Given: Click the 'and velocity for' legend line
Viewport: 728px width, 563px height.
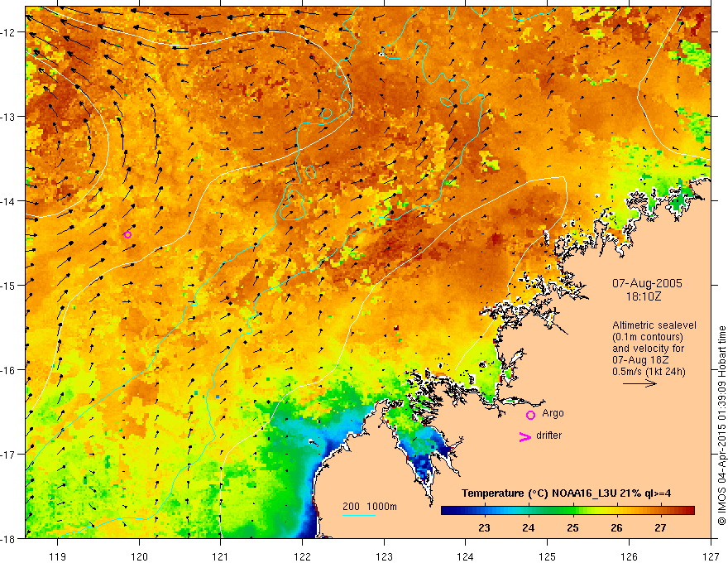Looking at the screenshot, I should (648, 349).
